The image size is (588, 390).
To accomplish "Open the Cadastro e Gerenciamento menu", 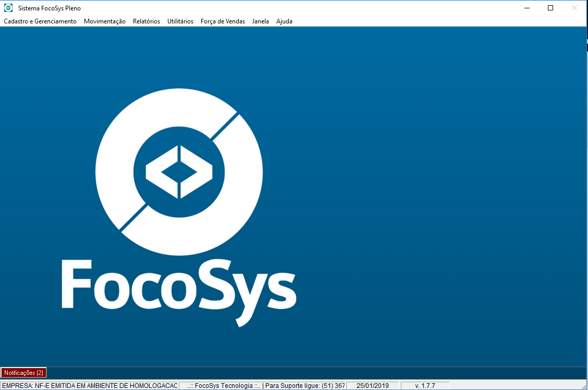I will [40, 21].
